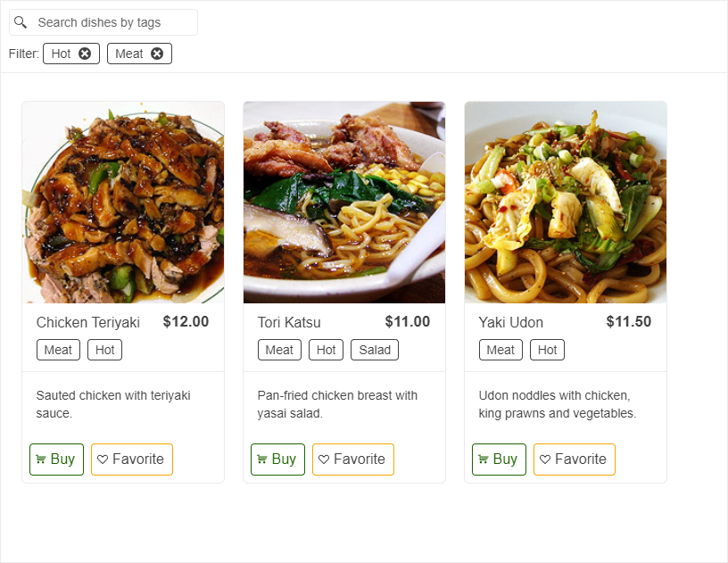Click the cart icon on Chicken Teriyaki's Buy button

pyautogui.click(x=41, y=459)
